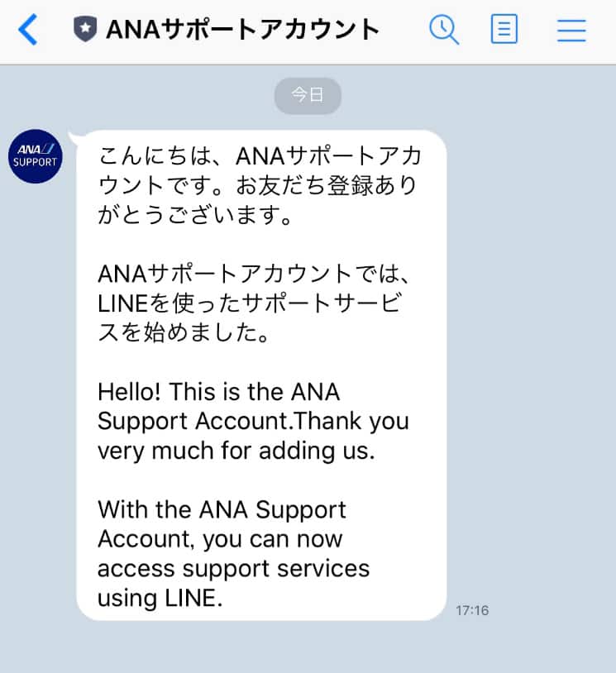616x673 pixels.
Task: Tap the ANAサポートアカウント chat title
Action: [x=242, y=29]
